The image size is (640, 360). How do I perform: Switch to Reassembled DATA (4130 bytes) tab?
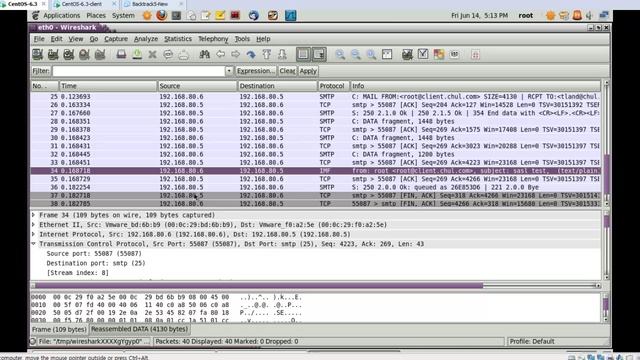pos(139,329)
